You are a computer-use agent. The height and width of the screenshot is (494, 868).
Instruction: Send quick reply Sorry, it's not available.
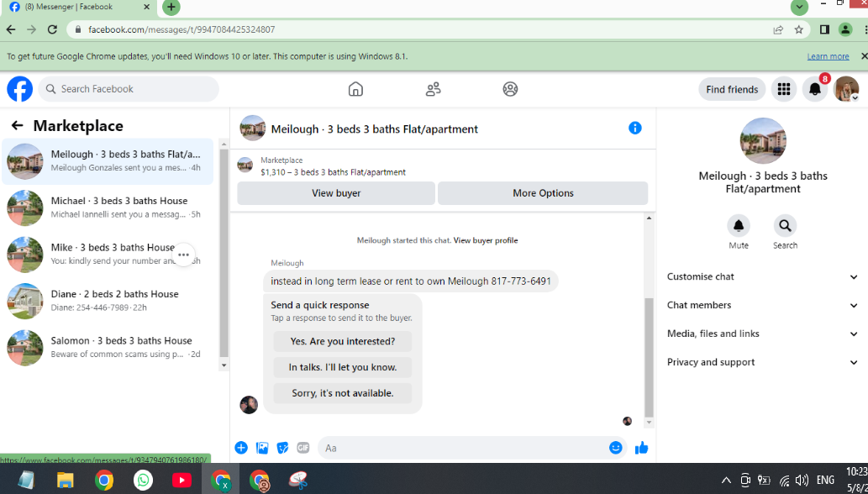tap(343, 393)
